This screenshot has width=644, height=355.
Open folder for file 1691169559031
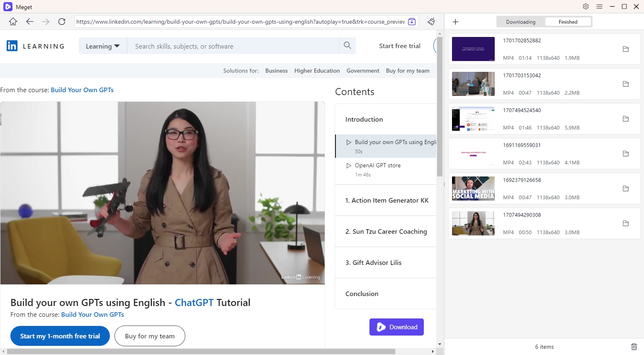(626, 154)
